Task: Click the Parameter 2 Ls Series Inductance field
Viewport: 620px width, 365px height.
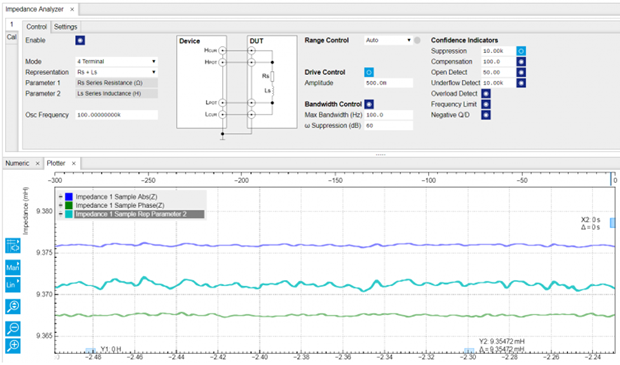Action: tap(116, 94)
